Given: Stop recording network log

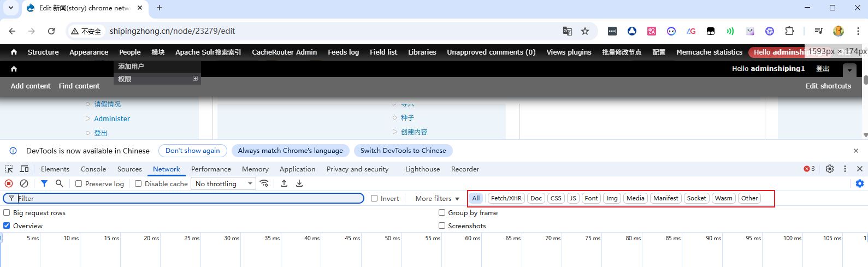Looking at the screenshot, I should [x=9, y=183].
